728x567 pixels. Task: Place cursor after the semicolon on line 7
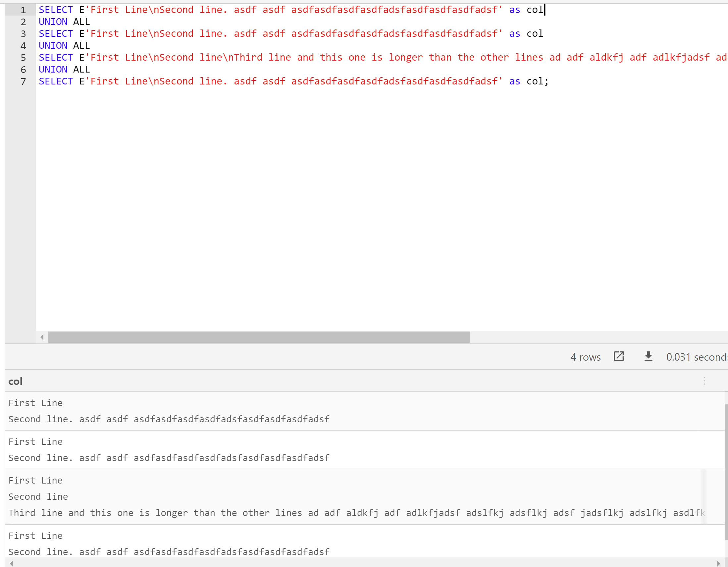549,81
